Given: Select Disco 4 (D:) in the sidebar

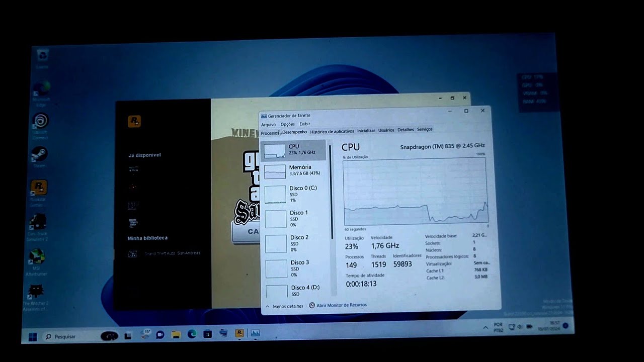Looking at the screenshot, I should [x=297, y=291].
